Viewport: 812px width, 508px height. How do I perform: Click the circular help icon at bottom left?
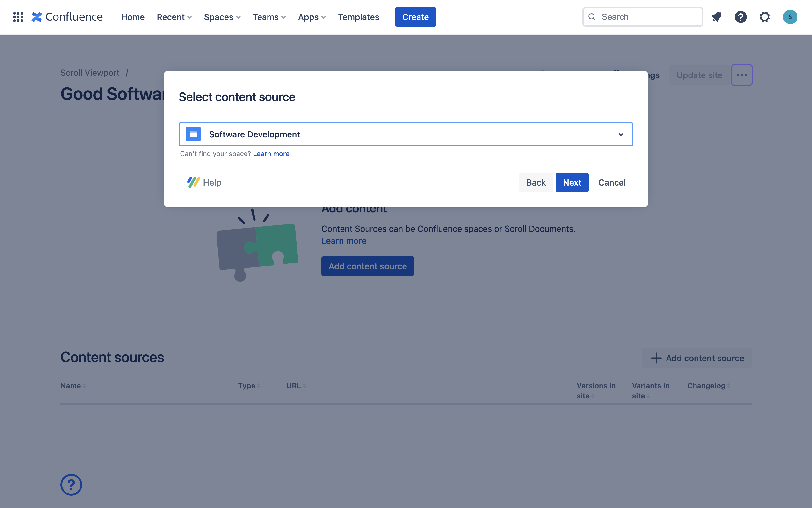(71, 485)
